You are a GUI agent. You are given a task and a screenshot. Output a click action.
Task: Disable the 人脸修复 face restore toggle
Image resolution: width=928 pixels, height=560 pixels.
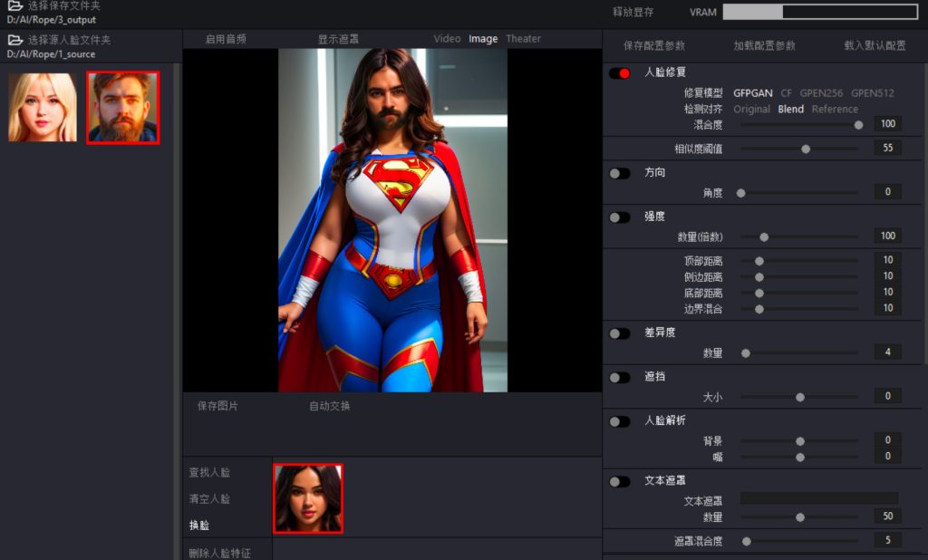(620, 73)
